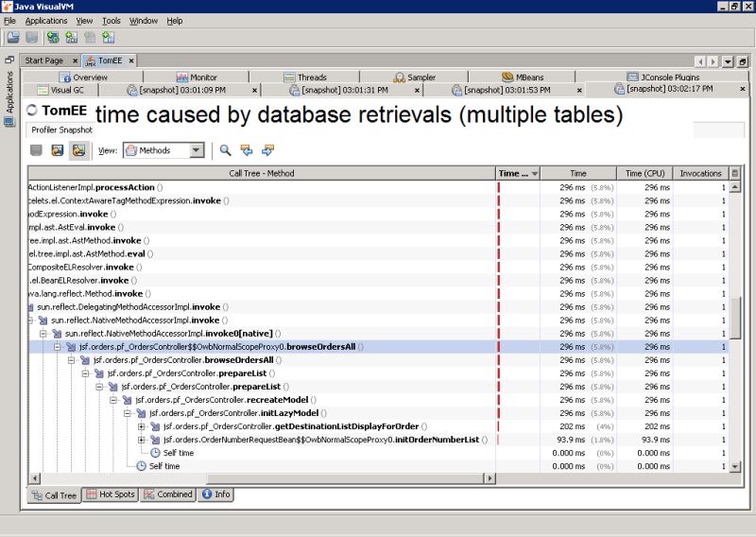This screenshot has width=756, height=537.
Task: Expand initOrderNumberList node
Action: click(141, 440)
